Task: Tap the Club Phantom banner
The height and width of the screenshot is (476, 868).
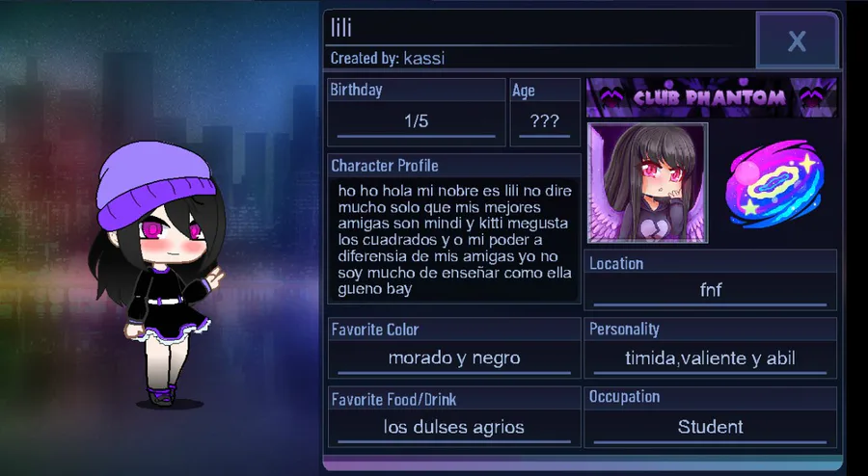Action: (x=712, y=97)
